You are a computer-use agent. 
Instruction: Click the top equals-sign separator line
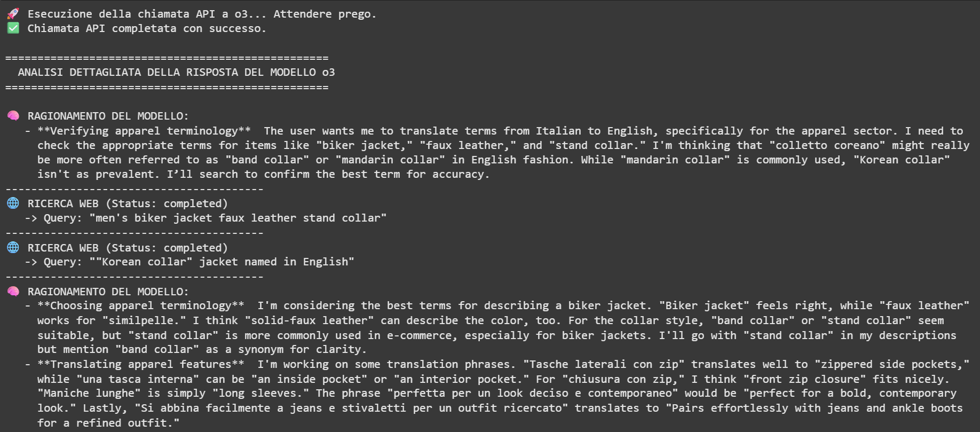(167, 58)
